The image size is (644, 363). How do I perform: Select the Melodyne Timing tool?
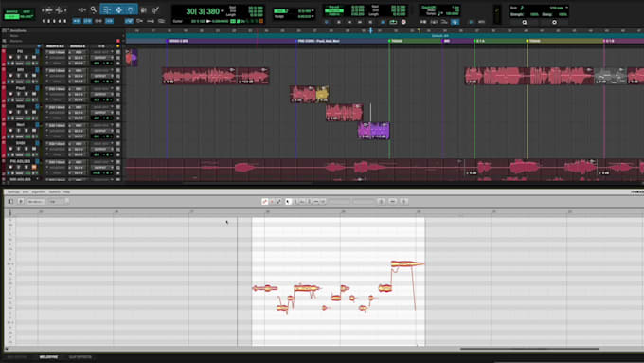pyautogui.click(x=315, y=202)
